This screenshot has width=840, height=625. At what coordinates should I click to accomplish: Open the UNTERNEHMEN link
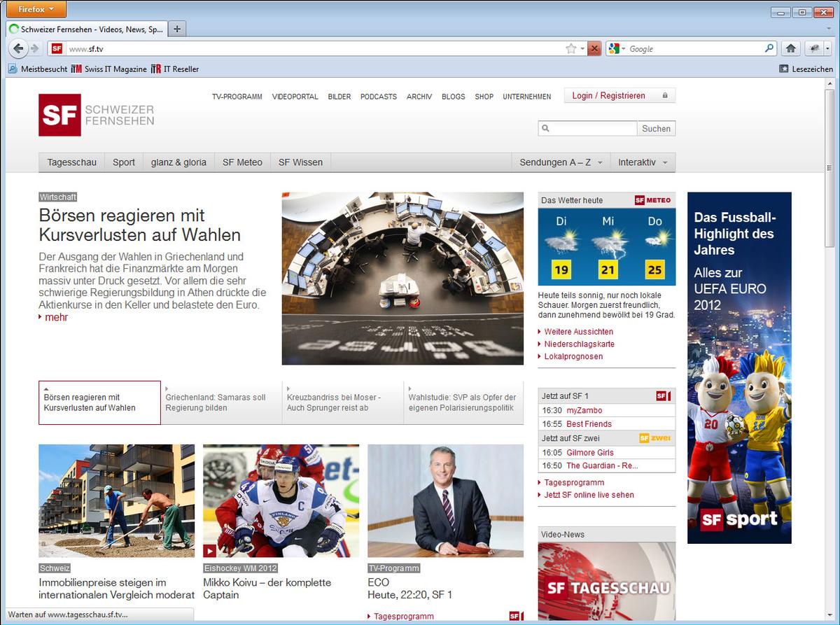click(x=527, y=97)
